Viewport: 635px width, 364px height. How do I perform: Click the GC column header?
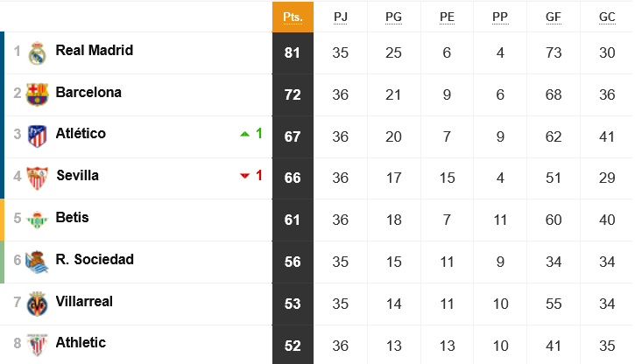[x=607, y=17]
